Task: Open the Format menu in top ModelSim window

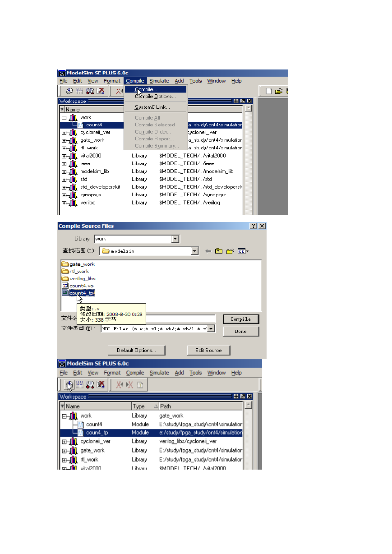Action: 112,81
